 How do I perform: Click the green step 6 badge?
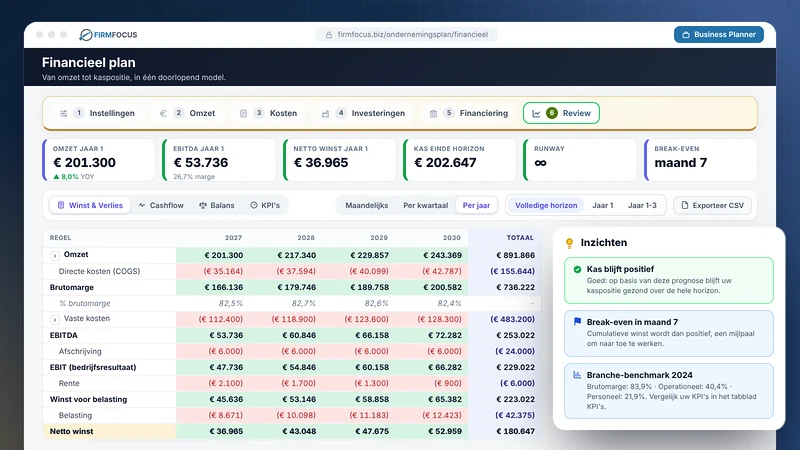[552, 113]
